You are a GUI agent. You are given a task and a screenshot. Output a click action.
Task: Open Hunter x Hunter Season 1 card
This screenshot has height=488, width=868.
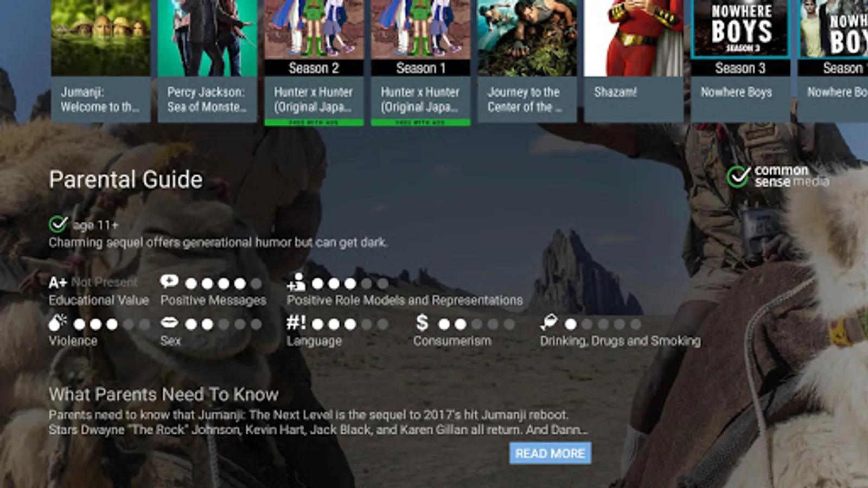tap(420, 63)
